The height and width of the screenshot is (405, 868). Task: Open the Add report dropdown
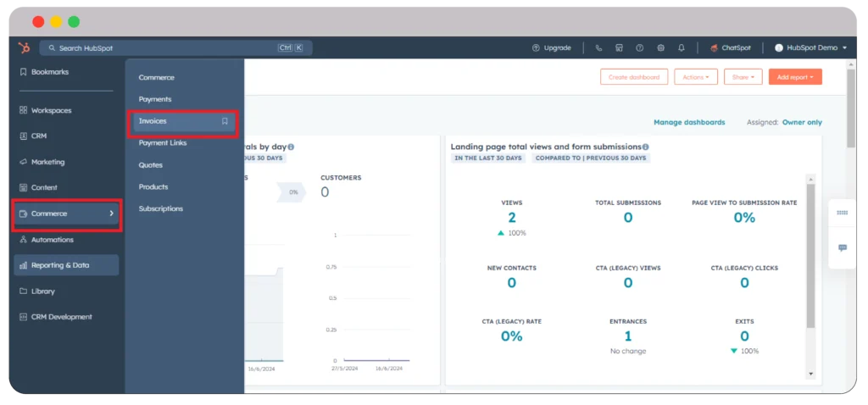(795, 77)
